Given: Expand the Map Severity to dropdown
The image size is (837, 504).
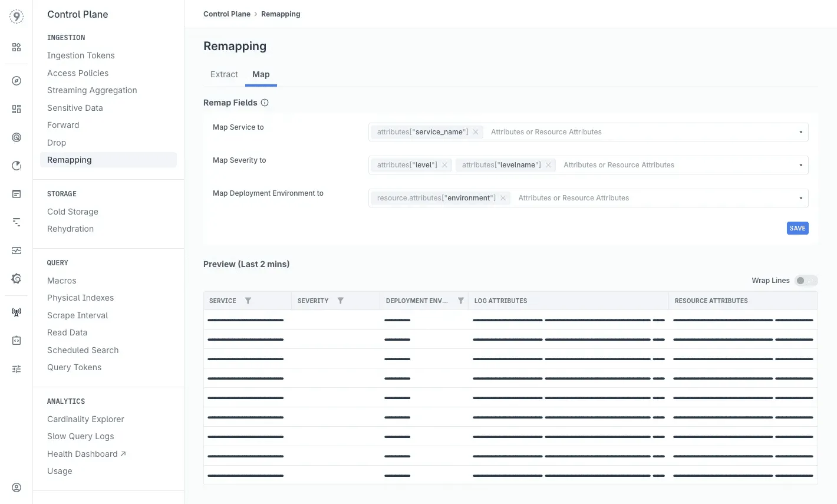Looking at the screenshot, I should point(800,165).
